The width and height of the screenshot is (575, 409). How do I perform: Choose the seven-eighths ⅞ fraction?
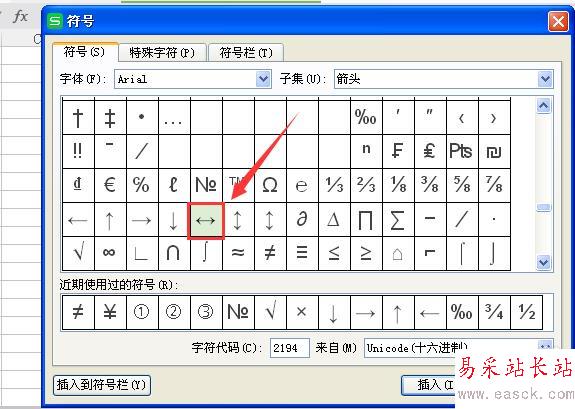click(x=494, y=185)
